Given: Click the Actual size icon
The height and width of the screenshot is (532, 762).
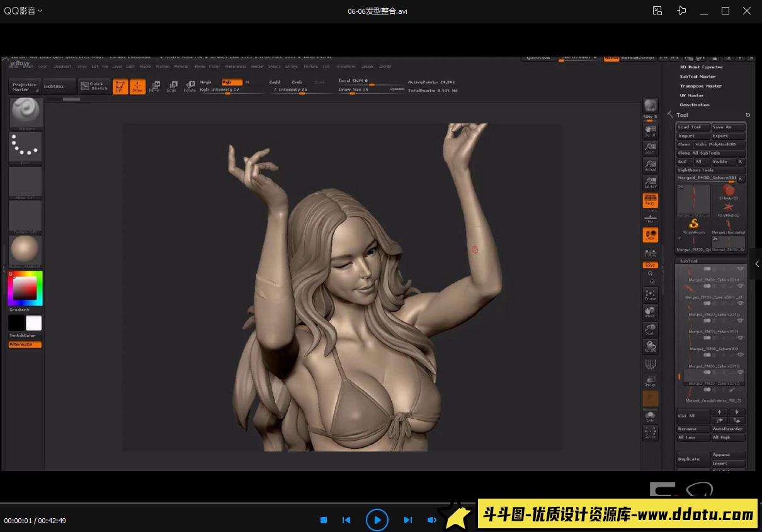Looking at the screenshot, I should point(651,166).
